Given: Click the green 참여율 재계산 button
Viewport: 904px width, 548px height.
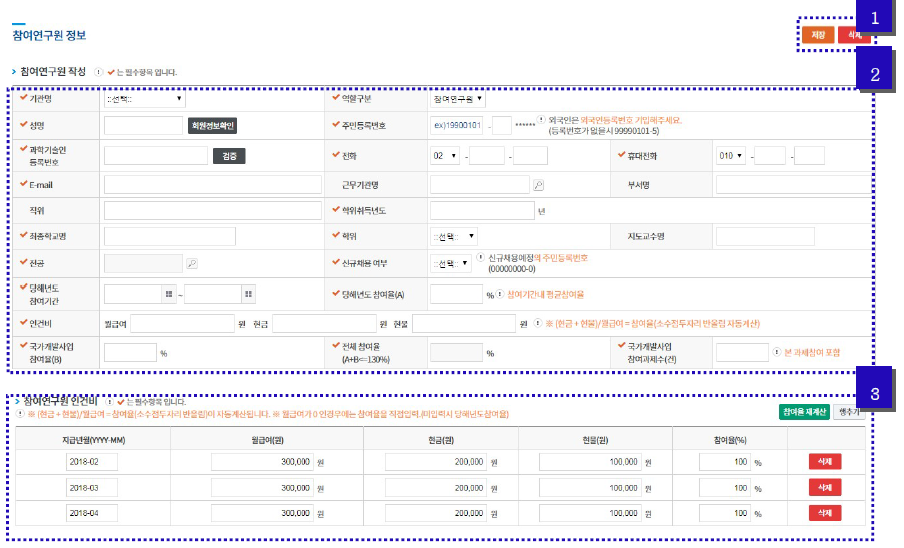Looking at the screenshot, I should click(x=804, y=412).
